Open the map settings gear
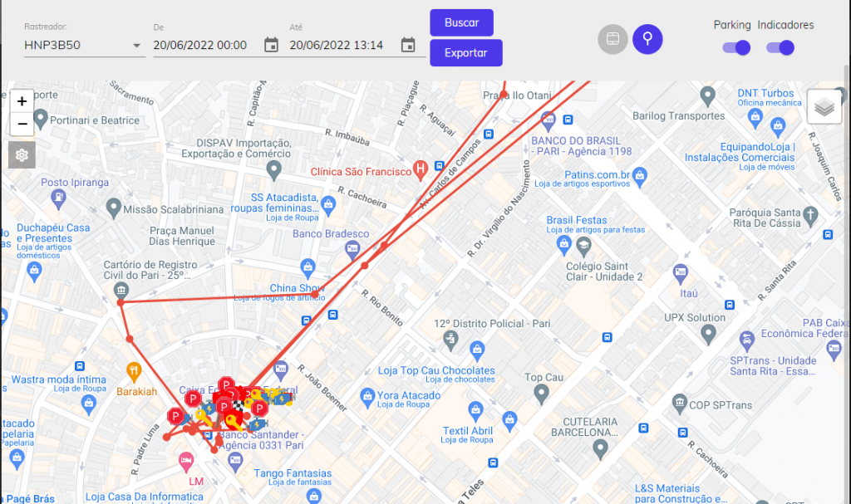Screen dimensions: 851x504 [22, 155]
